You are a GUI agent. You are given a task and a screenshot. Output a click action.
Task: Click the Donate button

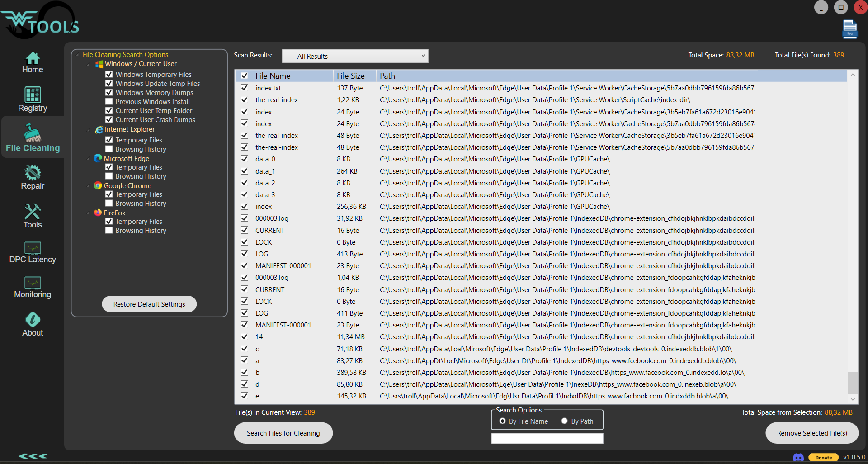pos(823,457)
